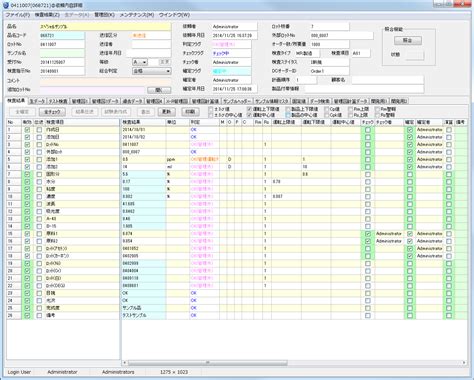The width and height of the screenshot is (474, 380).
Task: Click the 品名コード field
Action: pos(62,35)
